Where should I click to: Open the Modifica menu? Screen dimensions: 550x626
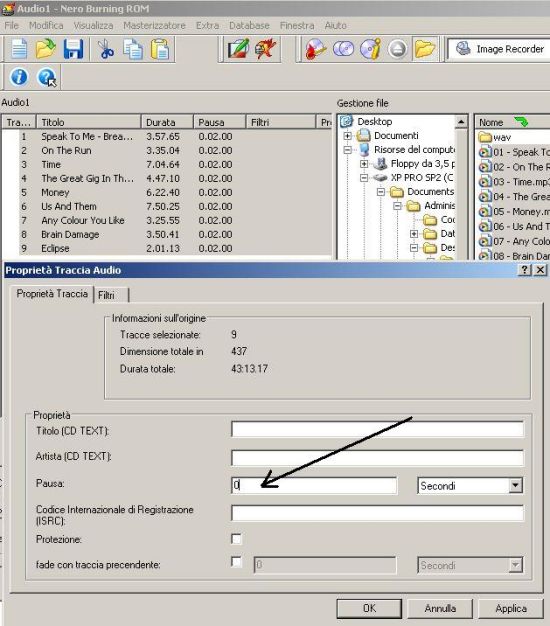pos(46,25)
